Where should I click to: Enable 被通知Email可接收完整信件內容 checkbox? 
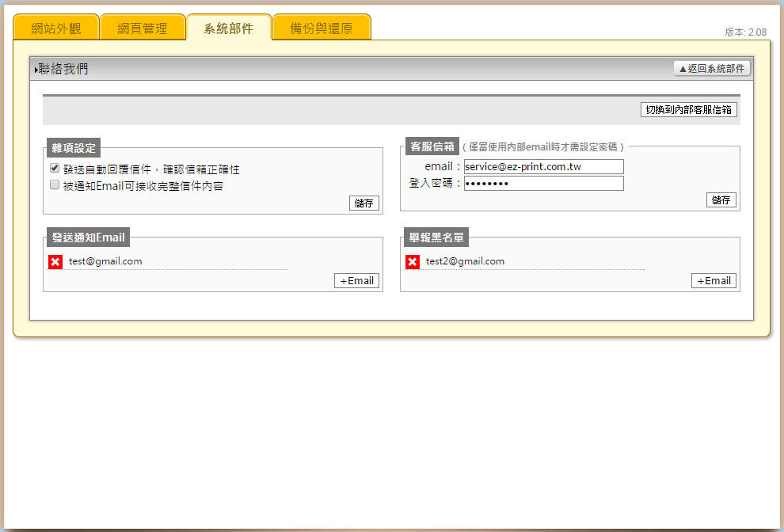tap(55, 185)
